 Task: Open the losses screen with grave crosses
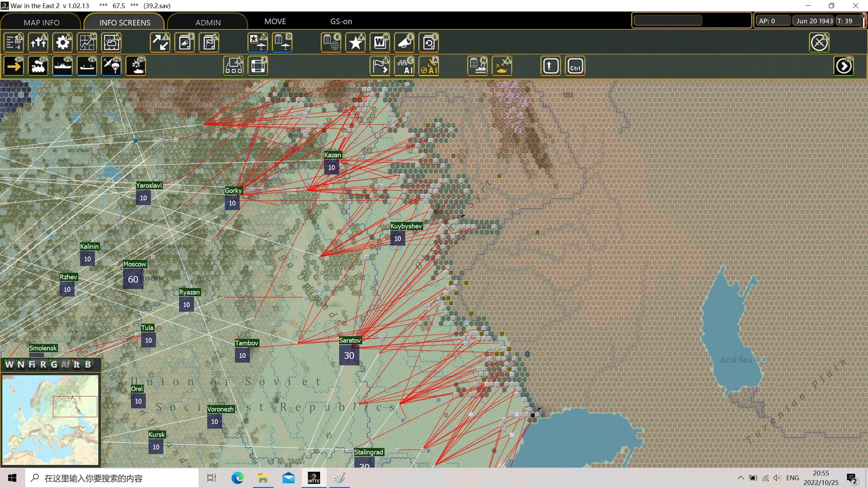point(38,42)
